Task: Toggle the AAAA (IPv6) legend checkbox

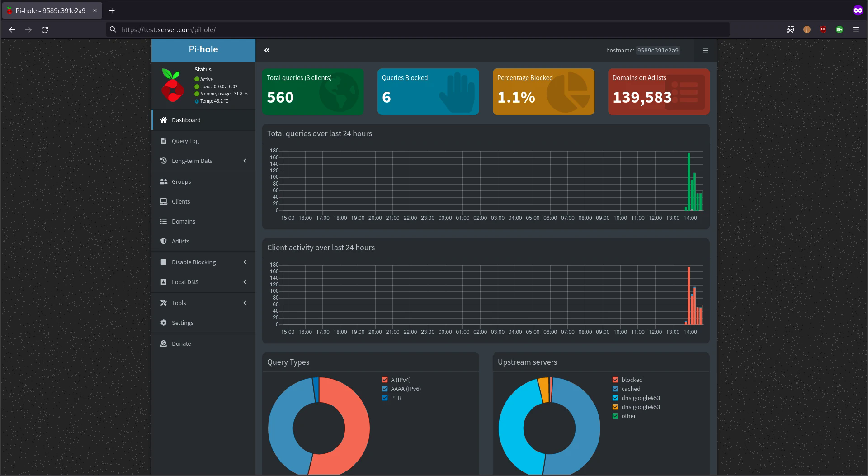Action: point(385,389)
